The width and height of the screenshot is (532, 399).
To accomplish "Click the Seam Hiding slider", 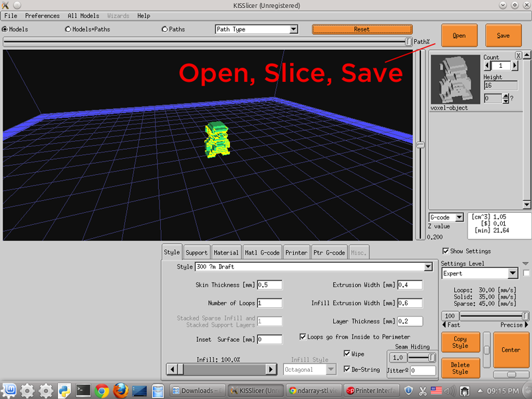I will click(422, 358).
